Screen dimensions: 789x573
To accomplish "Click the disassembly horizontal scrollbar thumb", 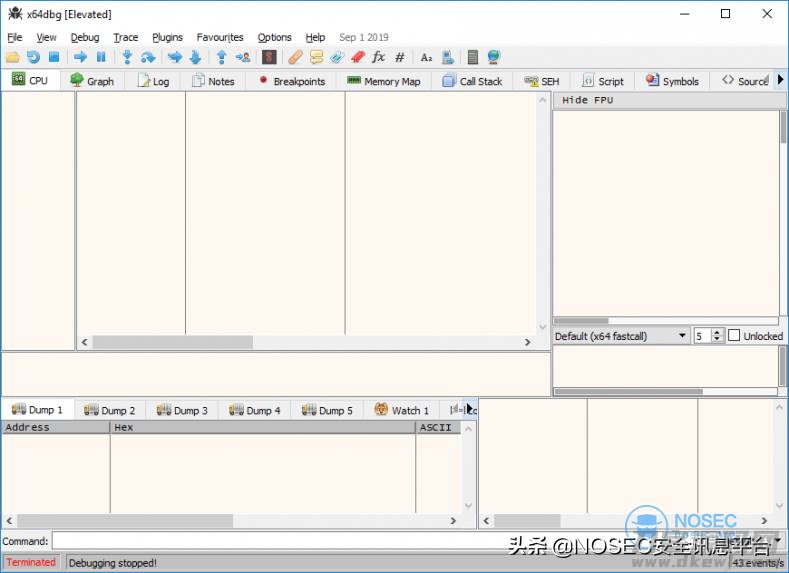I will tap(173, 342).
